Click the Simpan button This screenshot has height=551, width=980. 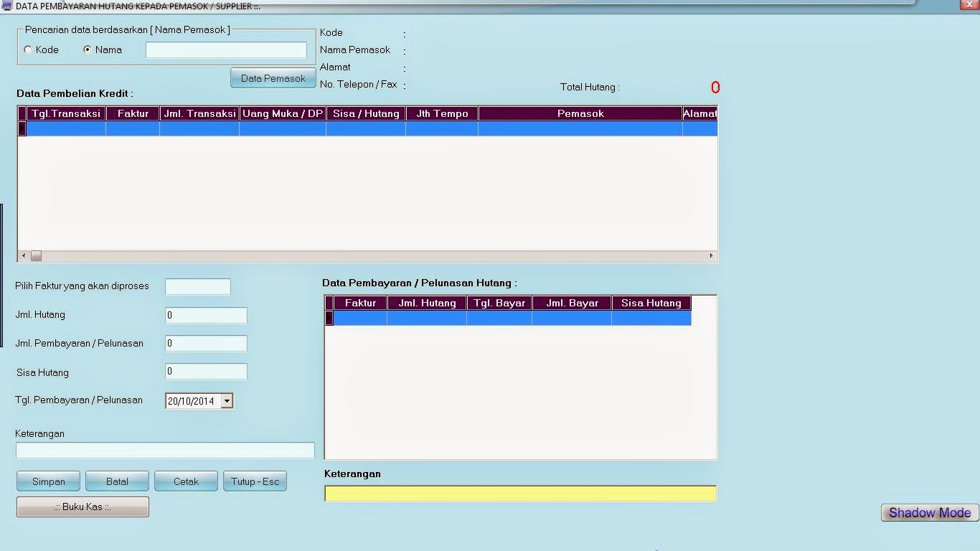(x=47, y=481)
